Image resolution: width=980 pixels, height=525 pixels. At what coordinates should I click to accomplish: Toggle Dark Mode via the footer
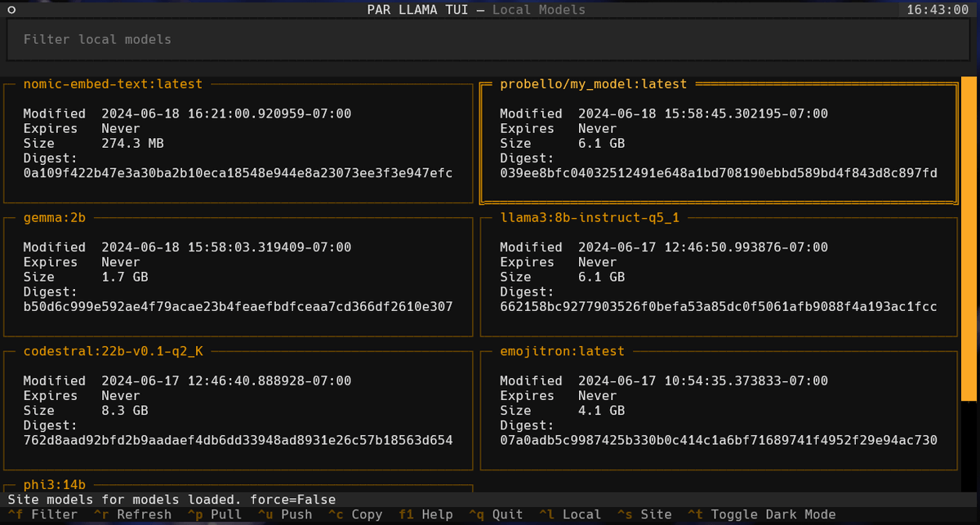(x=761, y=514)
